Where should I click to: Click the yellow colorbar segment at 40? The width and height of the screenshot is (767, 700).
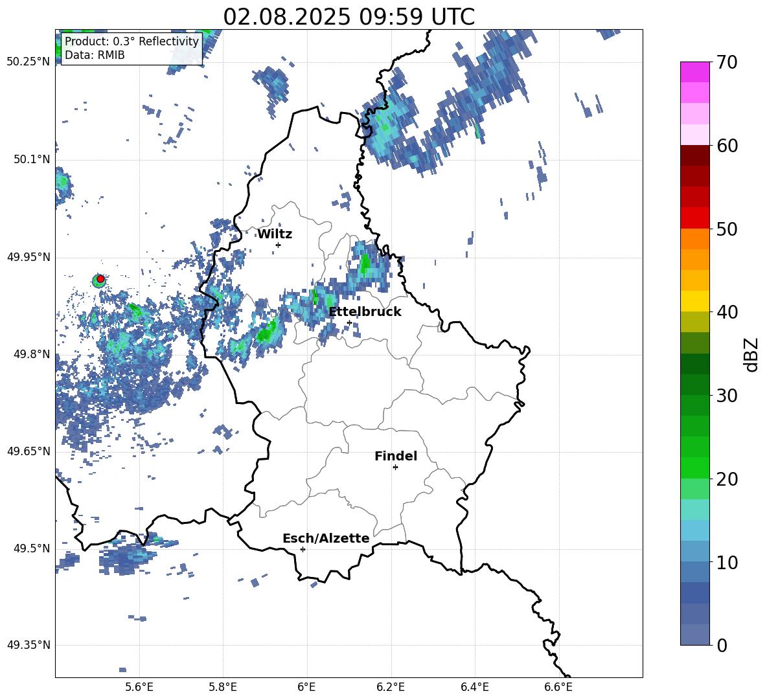pyautogui.click(x=695, y=301)
